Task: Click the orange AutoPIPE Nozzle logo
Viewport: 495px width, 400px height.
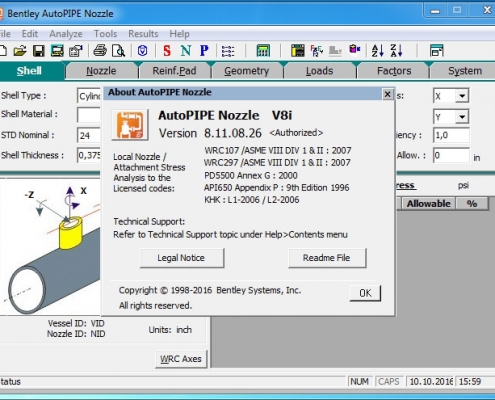Action: 130,124
